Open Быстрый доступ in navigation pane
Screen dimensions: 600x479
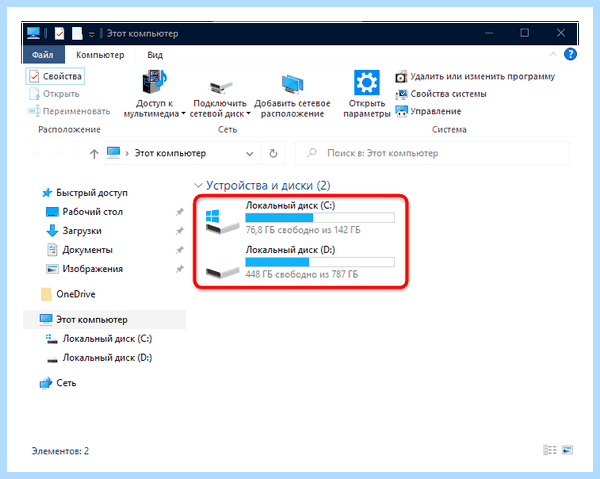[84, 192]
